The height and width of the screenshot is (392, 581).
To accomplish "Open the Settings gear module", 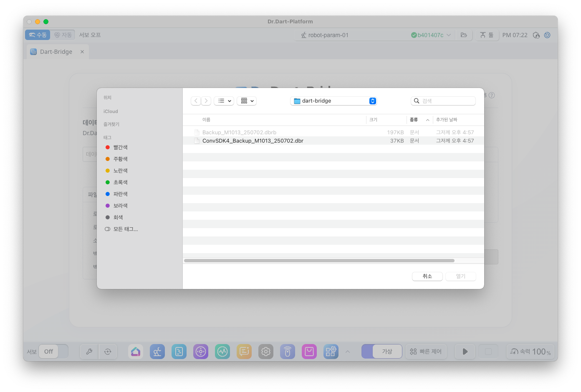I will (266, 352).
